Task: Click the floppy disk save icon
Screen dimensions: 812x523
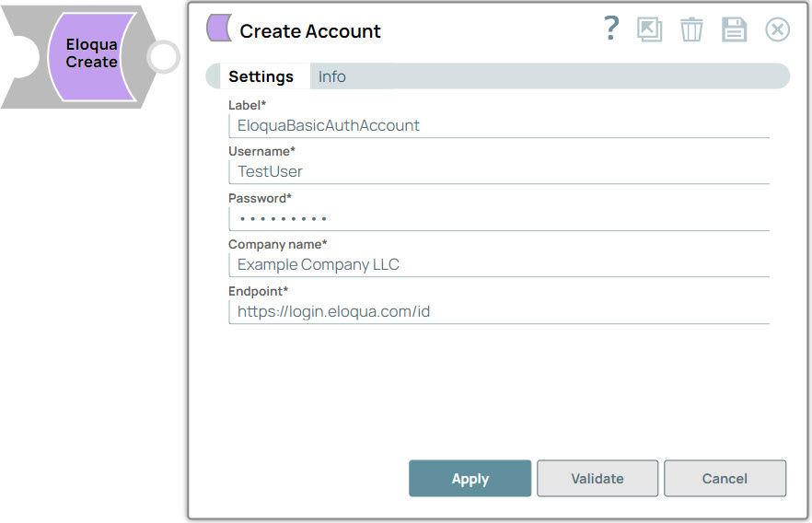Action: pos(735,29)
